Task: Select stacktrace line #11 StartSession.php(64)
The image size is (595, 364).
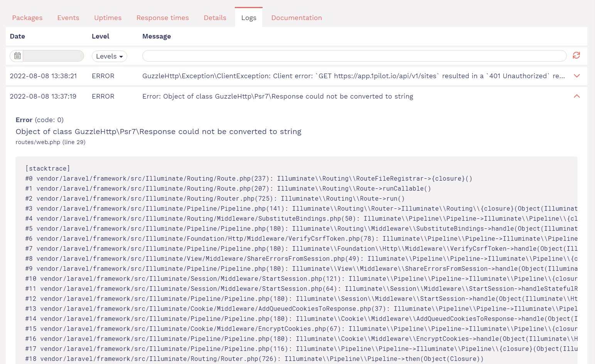Action: [x=302, y=289]
